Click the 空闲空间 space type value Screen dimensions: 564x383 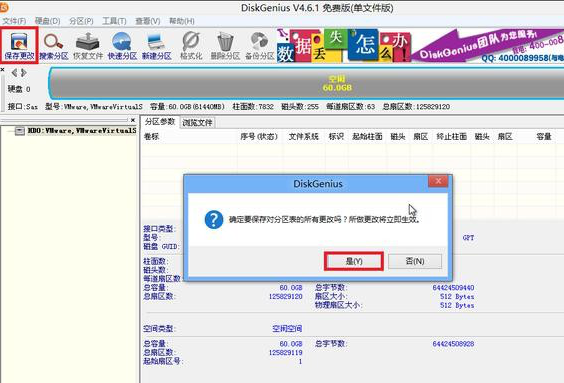pyautogui.click(x=287, y=328)
